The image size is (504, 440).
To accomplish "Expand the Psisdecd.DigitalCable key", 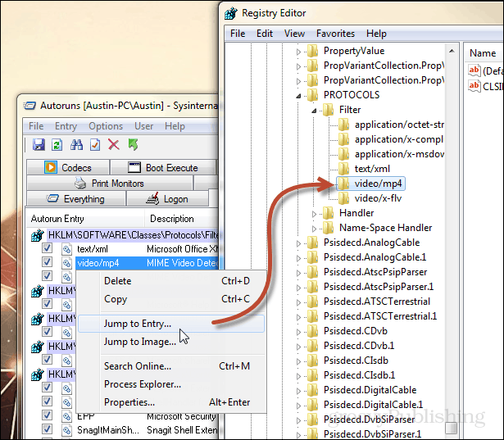I will [x=298, y=391].
